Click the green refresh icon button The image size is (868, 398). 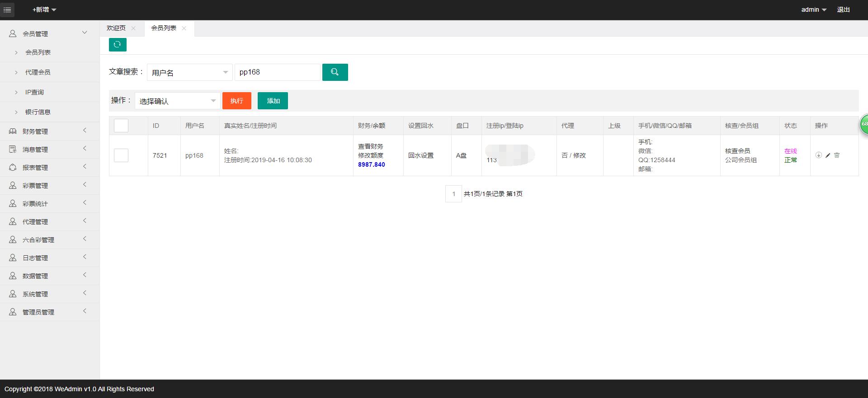pyautogui.click(x=118, y=44)
